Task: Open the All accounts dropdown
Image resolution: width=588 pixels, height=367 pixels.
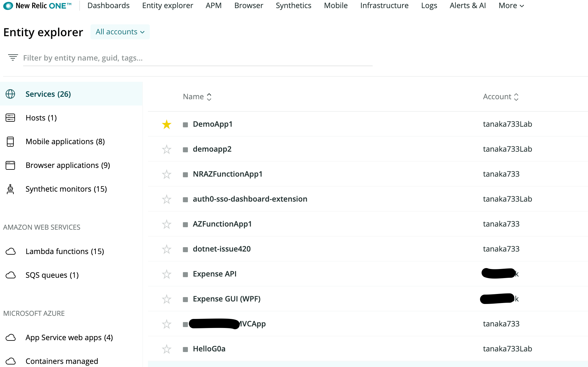Action: pos(120,32)
